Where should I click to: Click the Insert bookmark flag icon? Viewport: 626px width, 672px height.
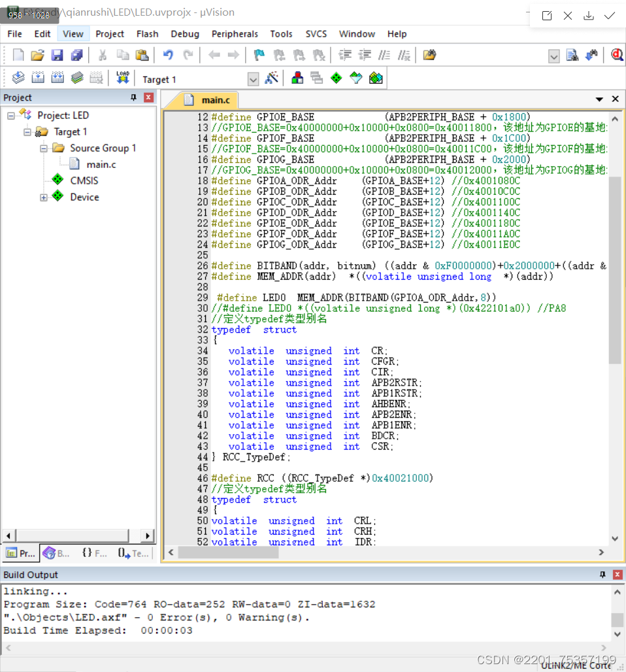(259, 56)
